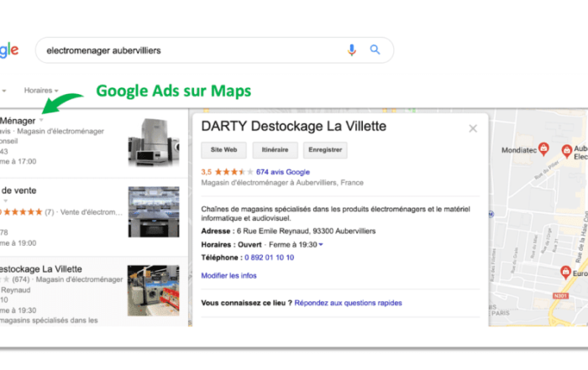Click the Itinéraire button

pos(275,150)
